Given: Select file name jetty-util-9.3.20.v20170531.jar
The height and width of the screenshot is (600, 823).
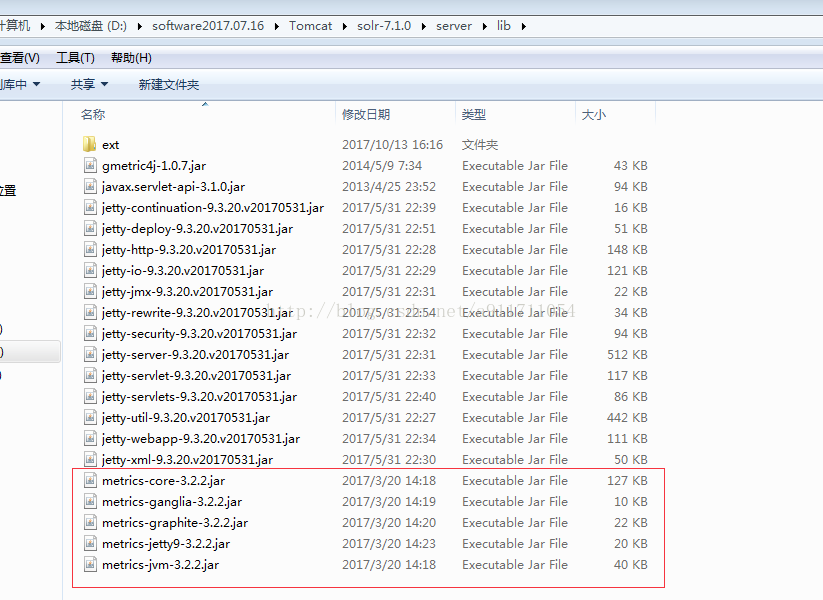Looking at the screenshot, I should [x=186, y=418].
